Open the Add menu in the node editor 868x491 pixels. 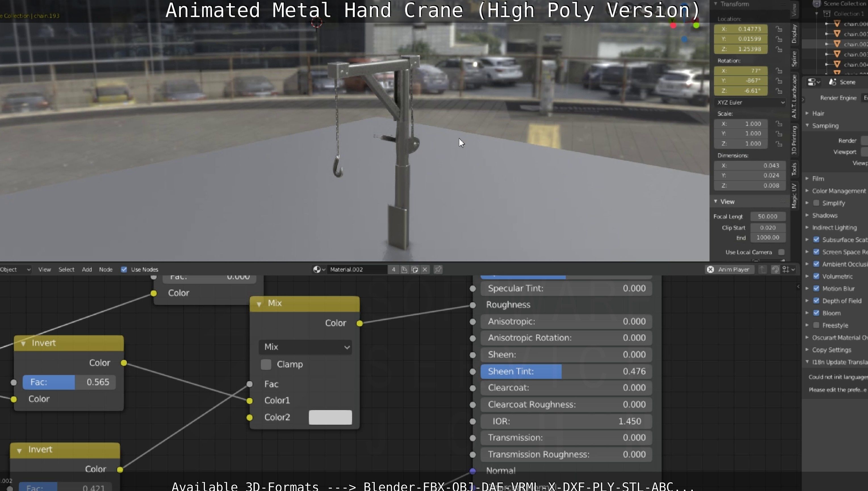pyautogui.click(x=87, y=269)
